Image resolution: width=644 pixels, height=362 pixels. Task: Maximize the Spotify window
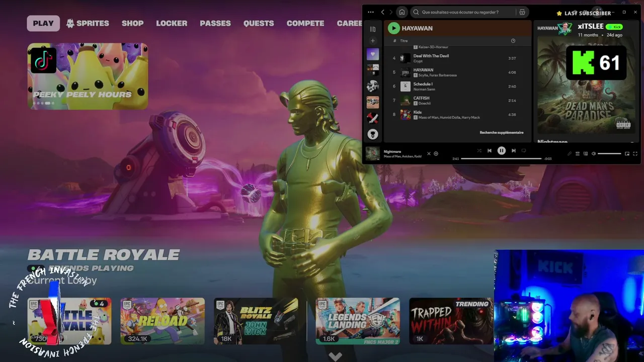tap(624, 12)
